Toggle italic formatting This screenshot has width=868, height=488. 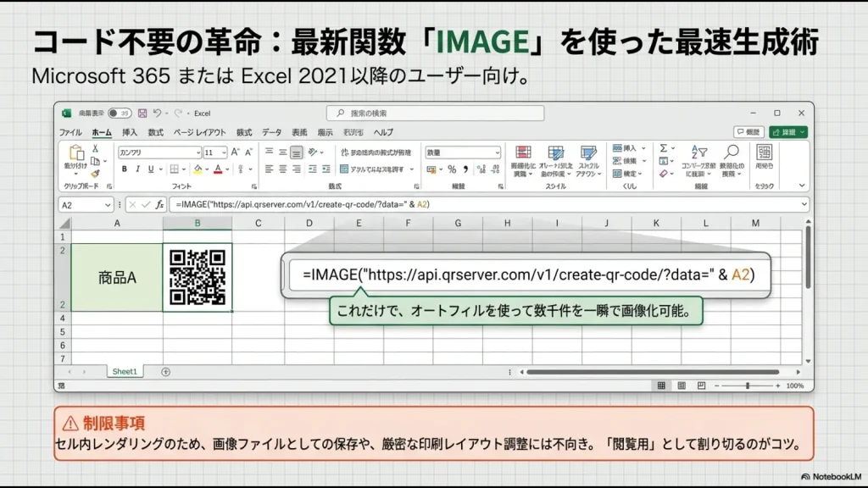(x=137, y=169)
